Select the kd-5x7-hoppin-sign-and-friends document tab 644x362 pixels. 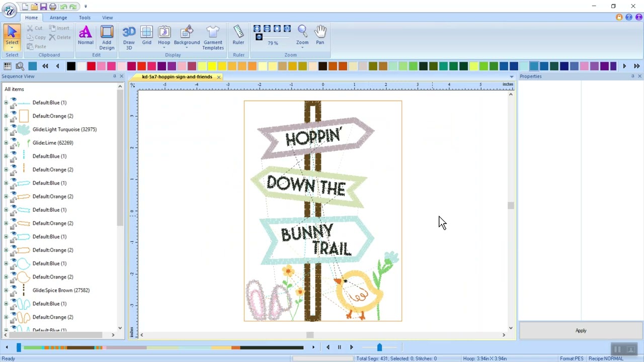click(177, 77)
